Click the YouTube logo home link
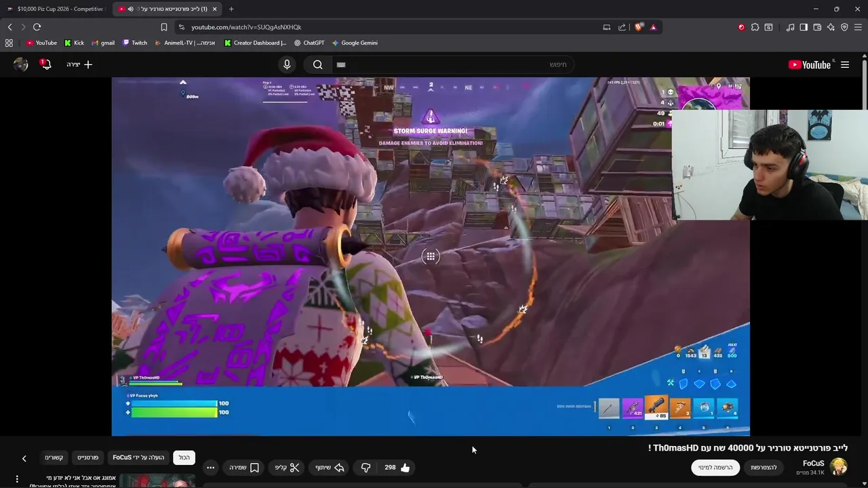868x488 pixels. click(x=809, y=64)
